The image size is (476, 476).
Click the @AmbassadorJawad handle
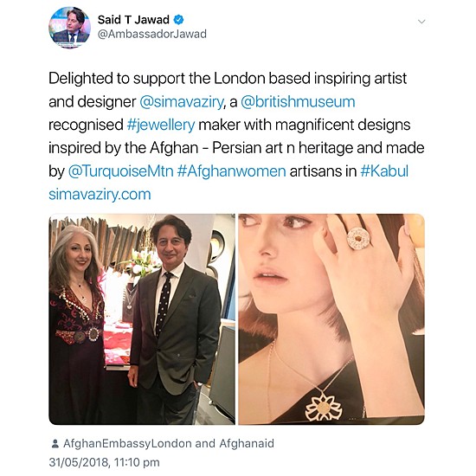click(151, 34)
